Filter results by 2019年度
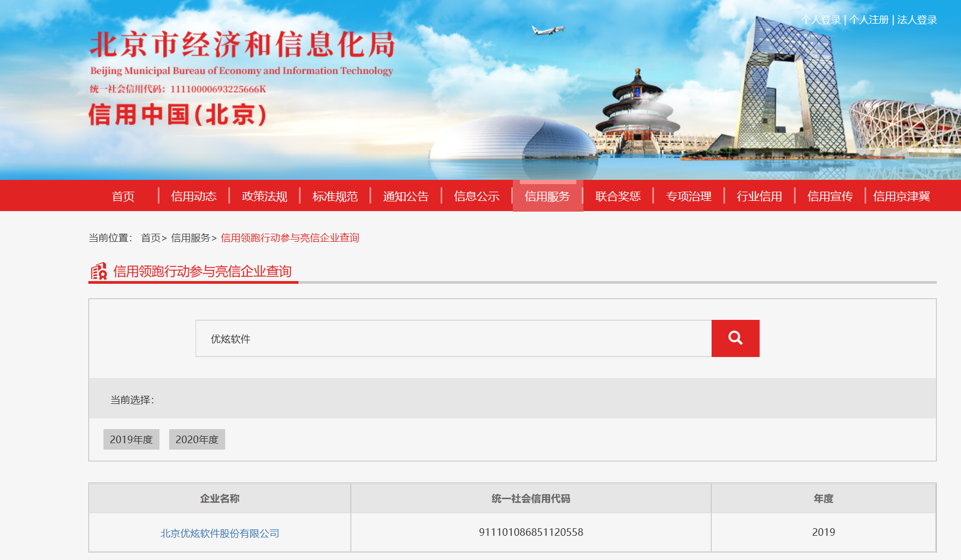 click(131, 439)
